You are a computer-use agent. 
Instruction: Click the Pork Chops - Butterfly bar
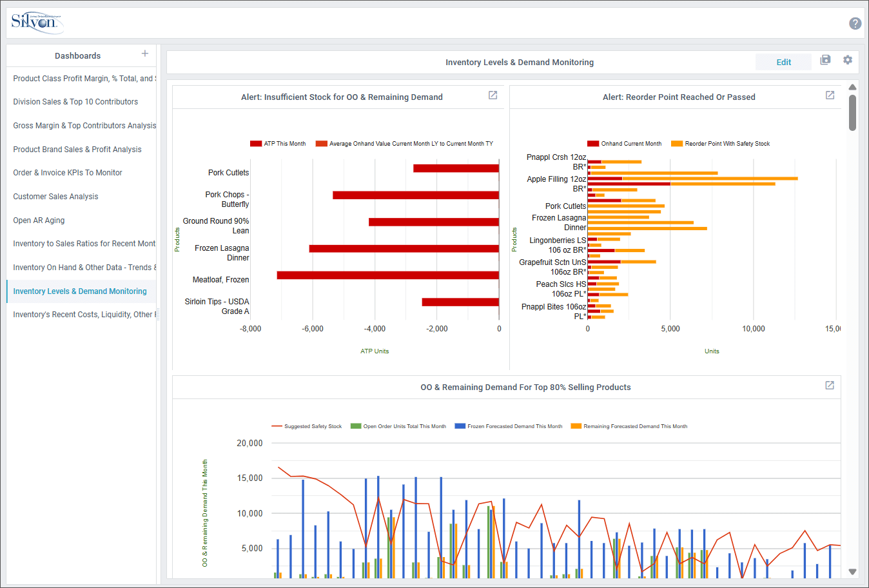[x=416, y=195]
